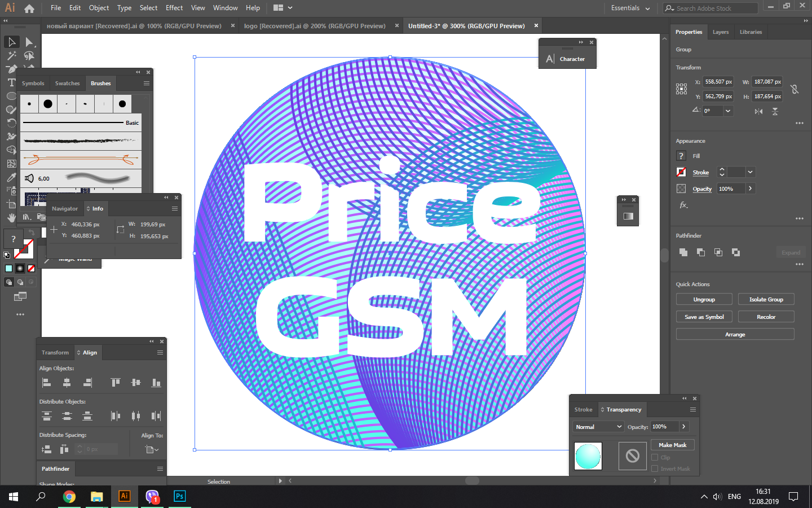Viewport: 812px width, 508px height.
Task: Select the Eyedropper tool
Action: (11, 177)
